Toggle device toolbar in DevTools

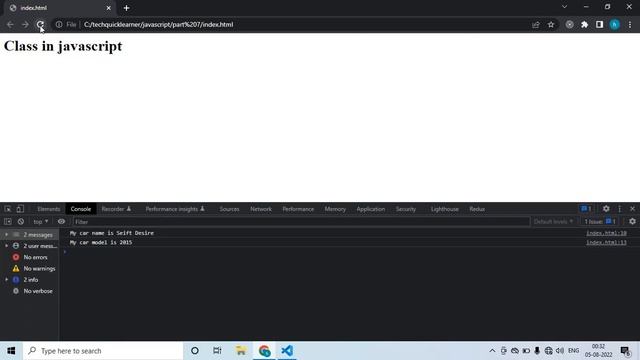click(x=20, y=209)
